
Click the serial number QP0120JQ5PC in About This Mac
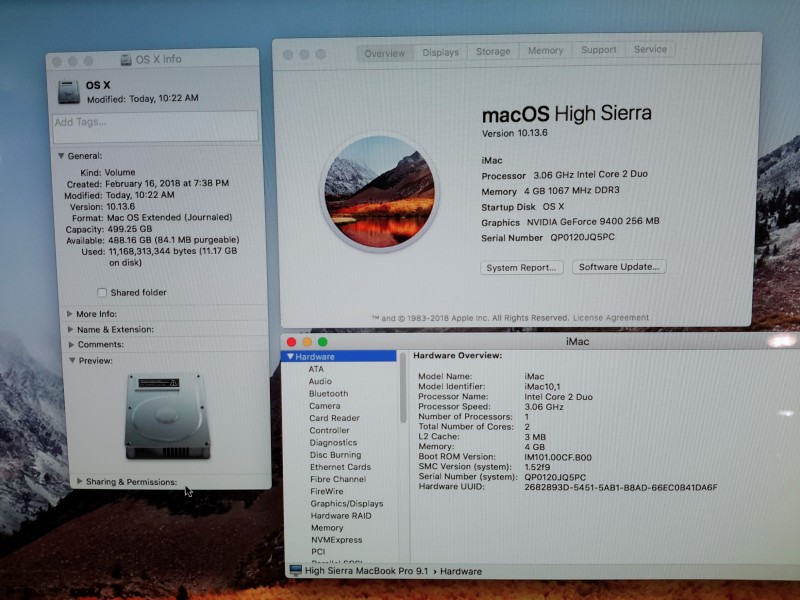coord(582,237)
